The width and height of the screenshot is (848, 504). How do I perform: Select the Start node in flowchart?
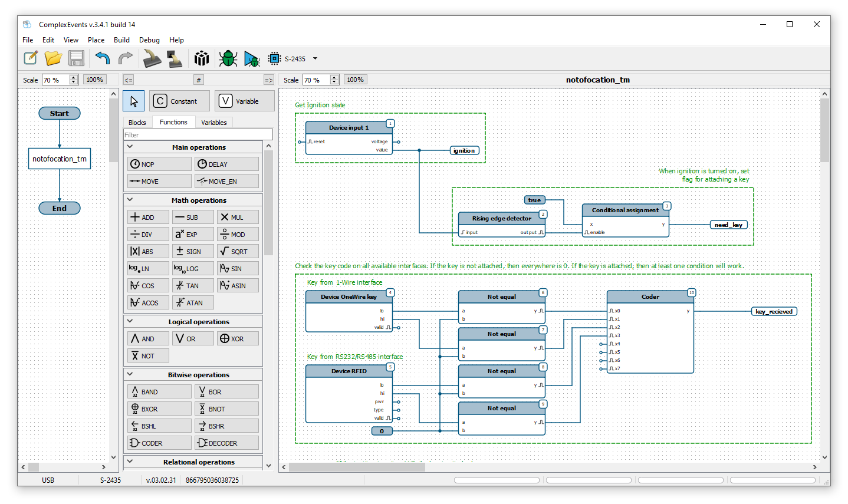click(x=60, y=113)
